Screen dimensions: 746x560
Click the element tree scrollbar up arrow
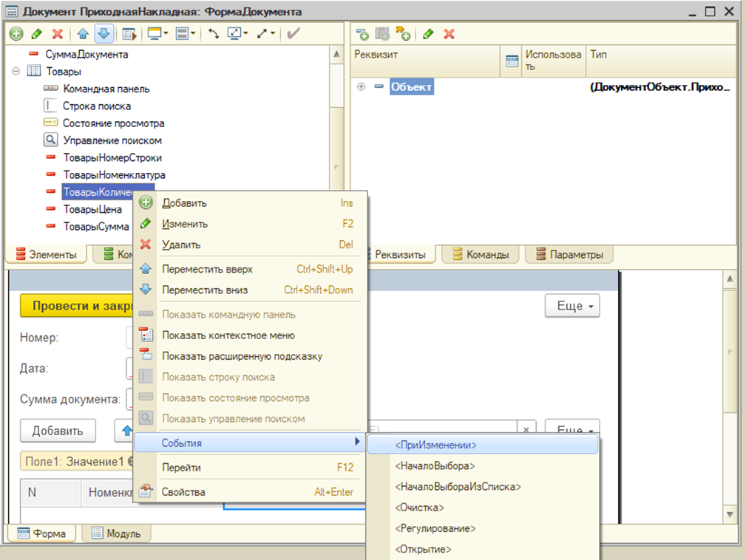pos(336,54)
